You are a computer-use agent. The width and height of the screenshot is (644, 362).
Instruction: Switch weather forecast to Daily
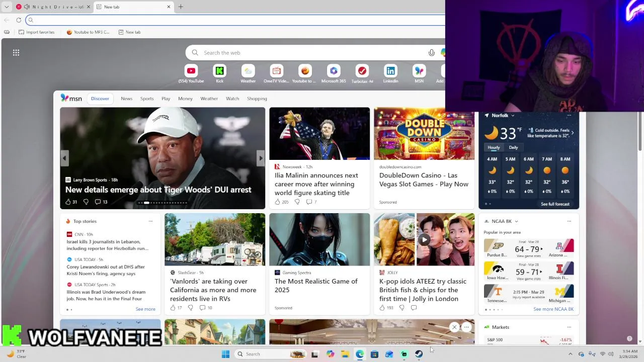pyautogui.click(x=513, y=147)
